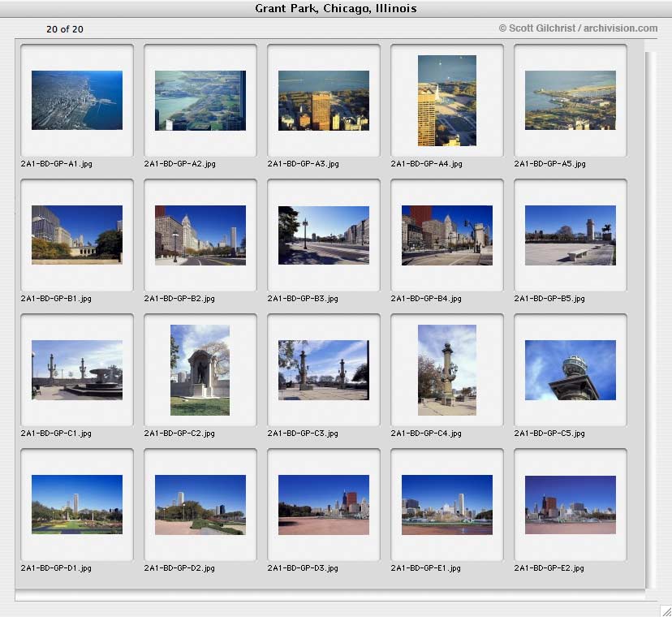Click the filename label 2A1-BD-GP-C2.jpg

point(179,433)
